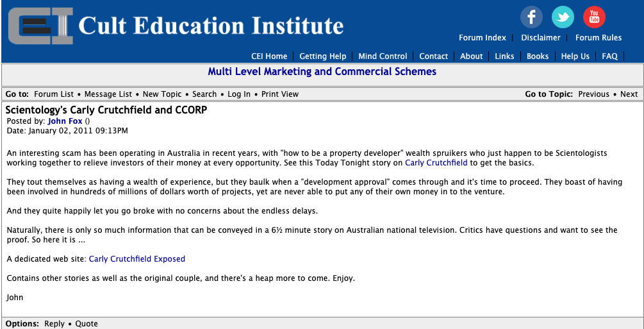Open the YouTube icon link
The width and height of the screenshot is (644, 329).
594,17
